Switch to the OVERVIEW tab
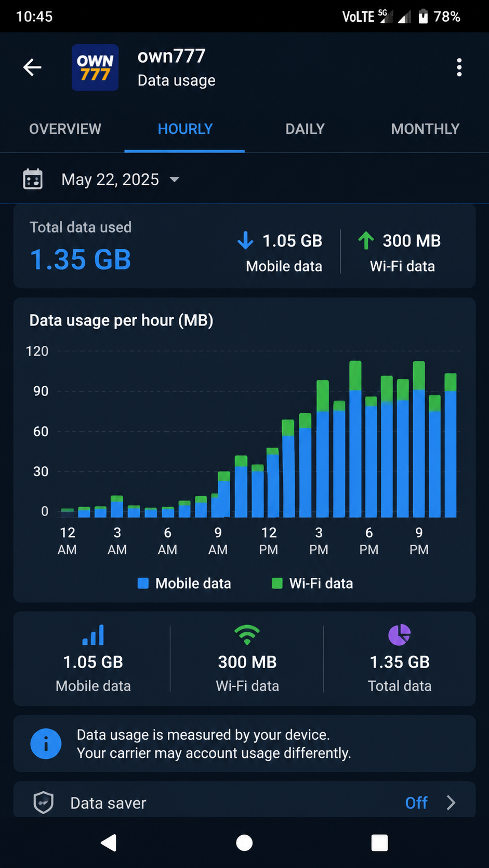Viewport: 489px width, 868px height. pos(65,129)
